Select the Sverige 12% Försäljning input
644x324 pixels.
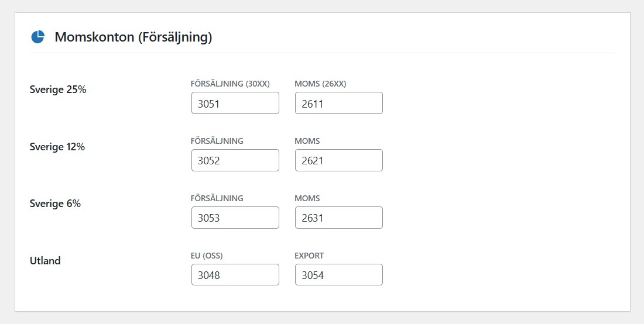point(235,161)
